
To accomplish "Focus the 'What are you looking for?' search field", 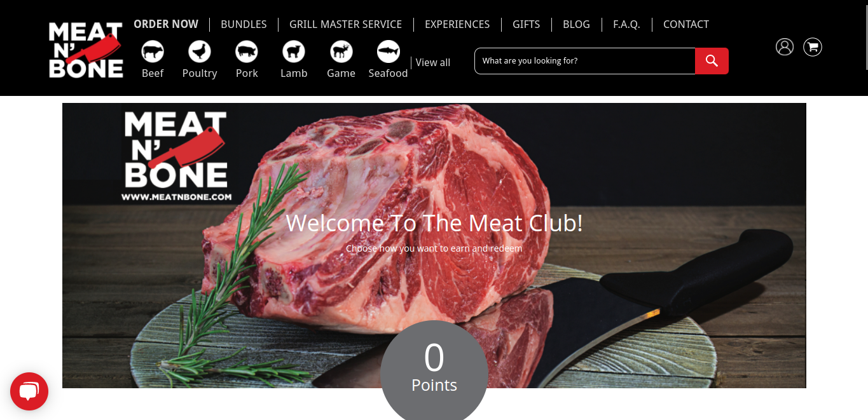I will point(585,61).
